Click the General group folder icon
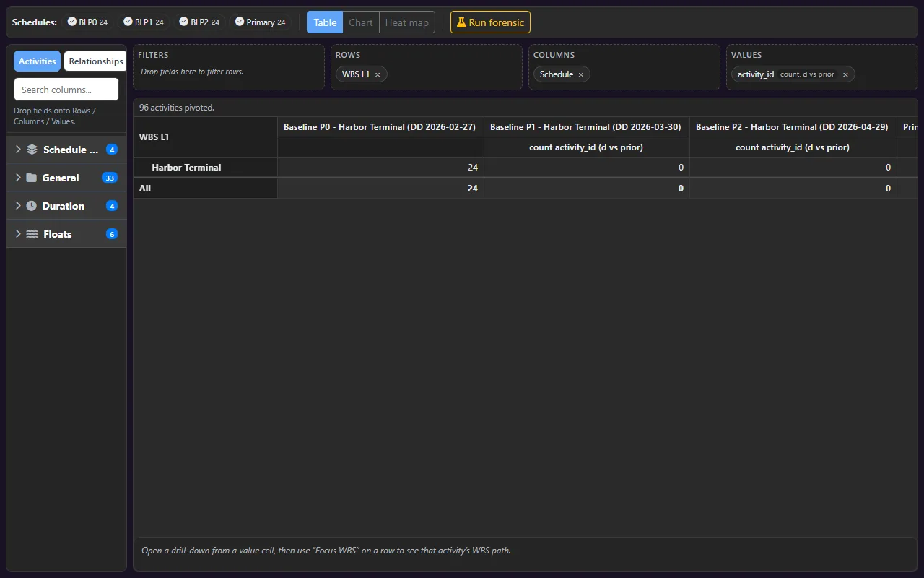 click(31, 178)
